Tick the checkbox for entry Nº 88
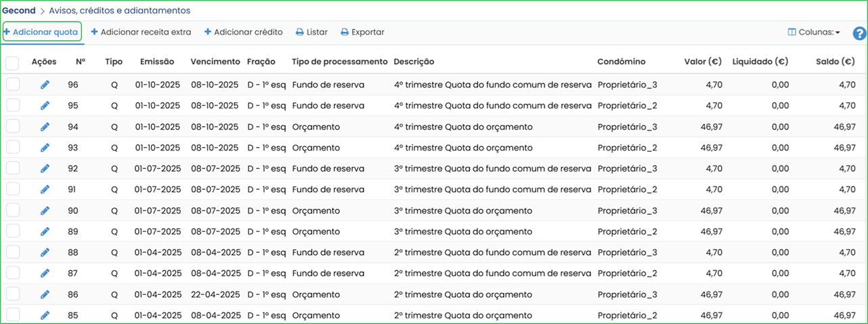This screenshot has height=324, width=868. point(13,253)
